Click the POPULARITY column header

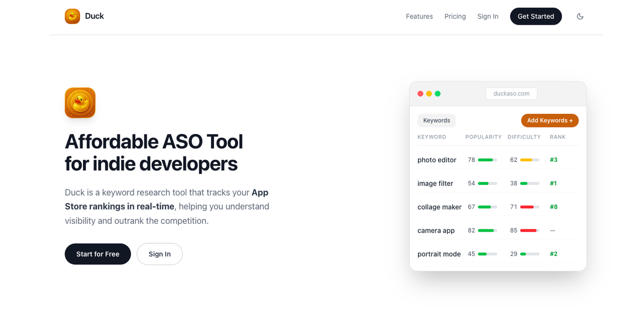pyautogui.click(x=483, y=137)
